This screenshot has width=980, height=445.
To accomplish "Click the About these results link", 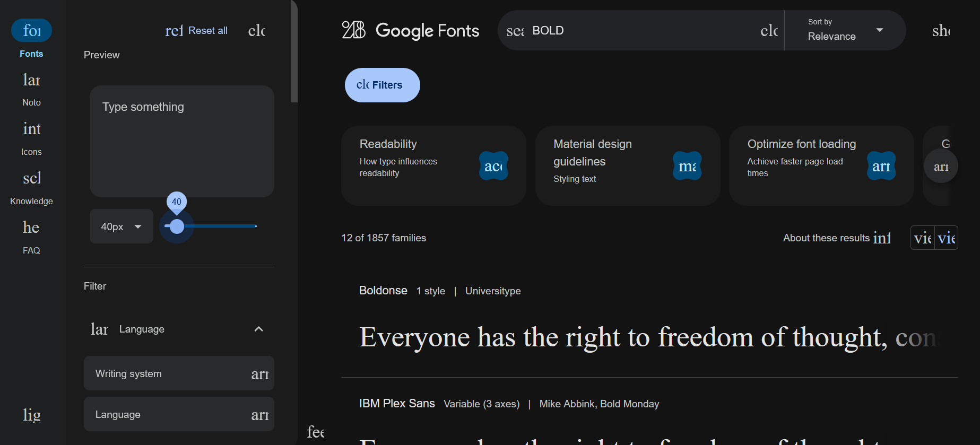I will pyautogui.click(x=826, y=238).
